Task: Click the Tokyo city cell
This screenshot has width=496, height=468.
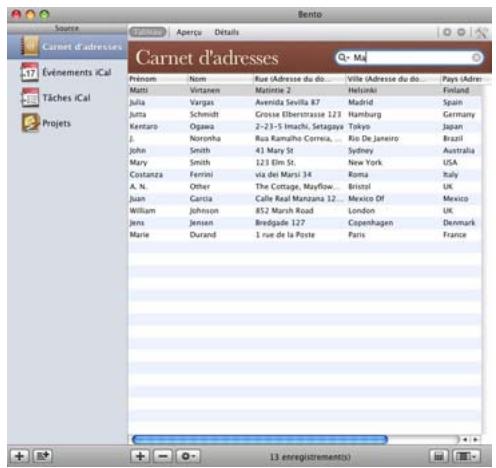Action: tap(359, 126)
